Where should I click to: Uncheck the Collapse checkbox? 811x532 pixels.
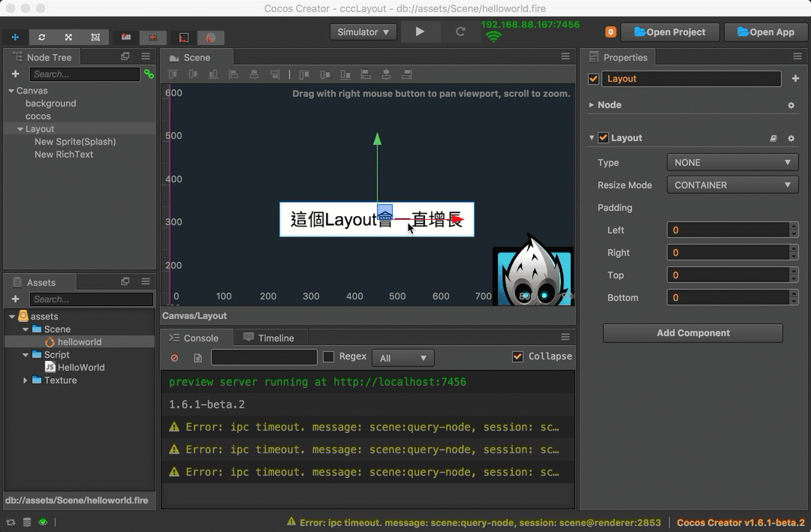[x=517, y=356]
